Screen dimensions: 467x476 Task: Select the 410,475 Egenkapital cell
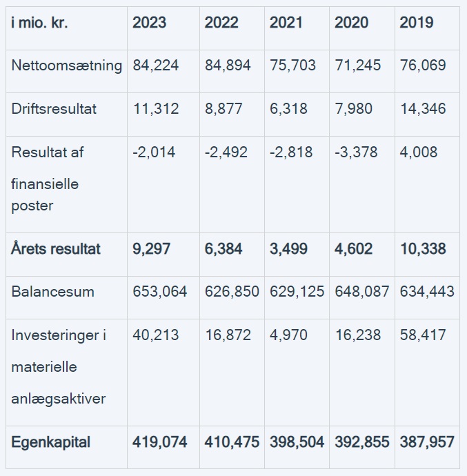pos(232,442)
